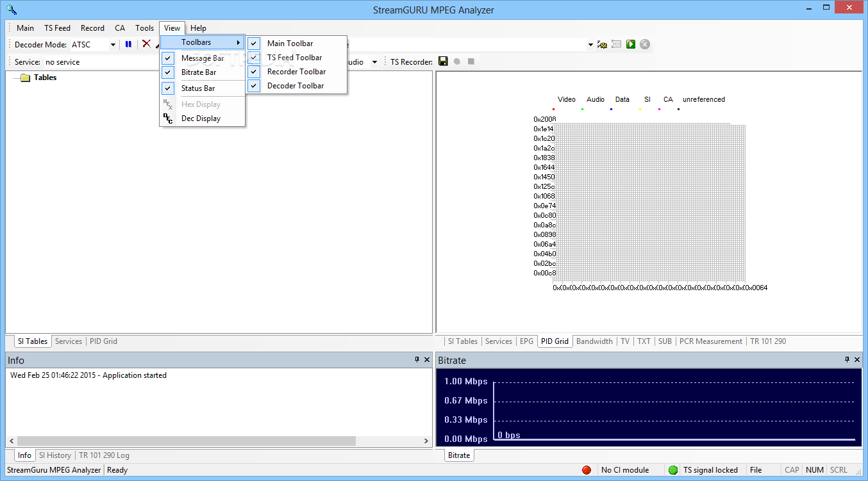Open the Record menu

[92, 28]
